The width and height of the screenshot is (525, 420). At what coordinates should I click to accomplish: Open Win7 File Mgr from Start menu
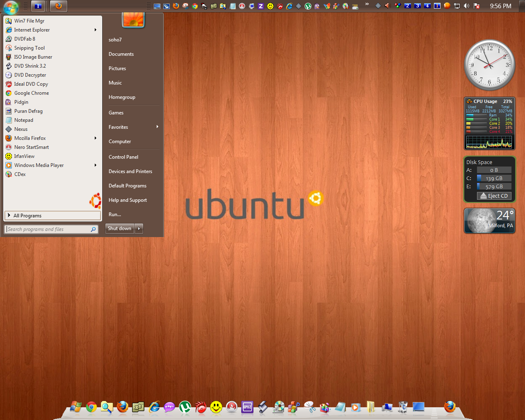[52, 21]
